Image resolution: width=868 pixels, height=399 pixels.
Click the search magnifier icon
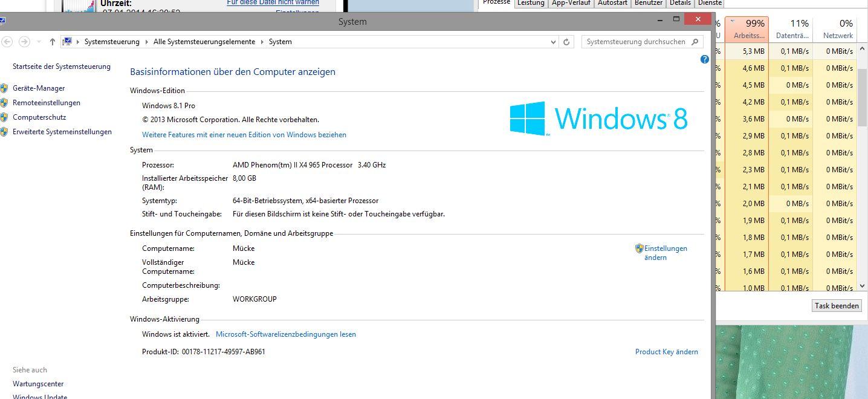pyautogui.click(x=695, y=42)
